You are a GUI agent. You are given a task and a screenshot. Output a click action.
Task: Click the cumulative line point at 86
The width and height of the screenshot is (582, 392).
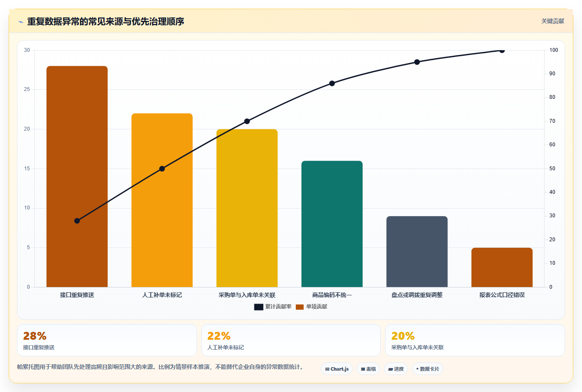(x=332, y=83)
